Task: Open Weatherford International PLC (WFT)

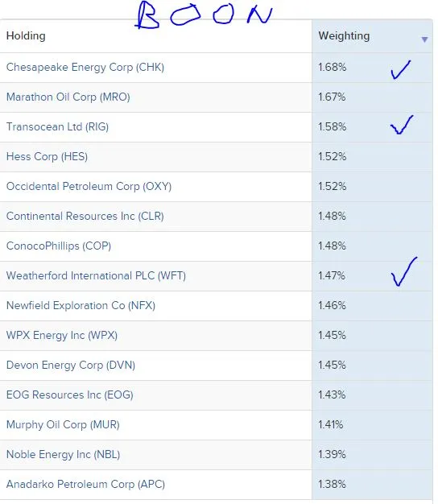Action: click(96, 276)
